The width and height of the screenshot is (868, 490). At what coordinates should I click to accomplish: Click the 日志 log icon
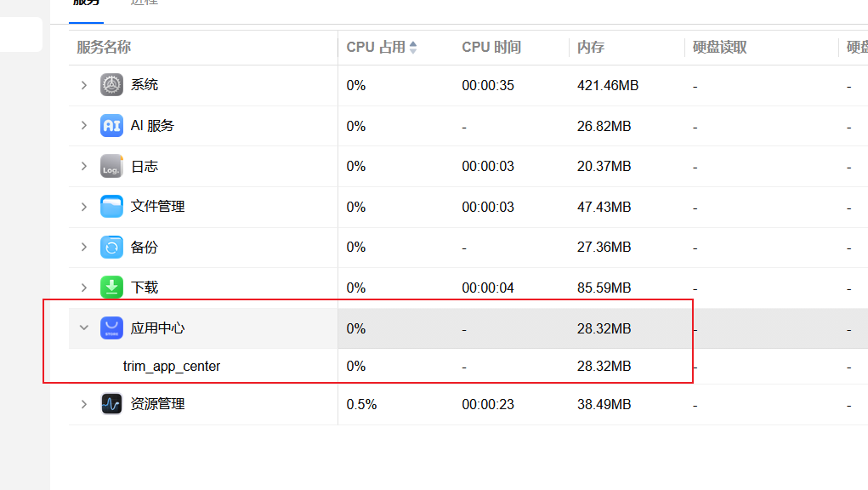click(x=111, y=166)
